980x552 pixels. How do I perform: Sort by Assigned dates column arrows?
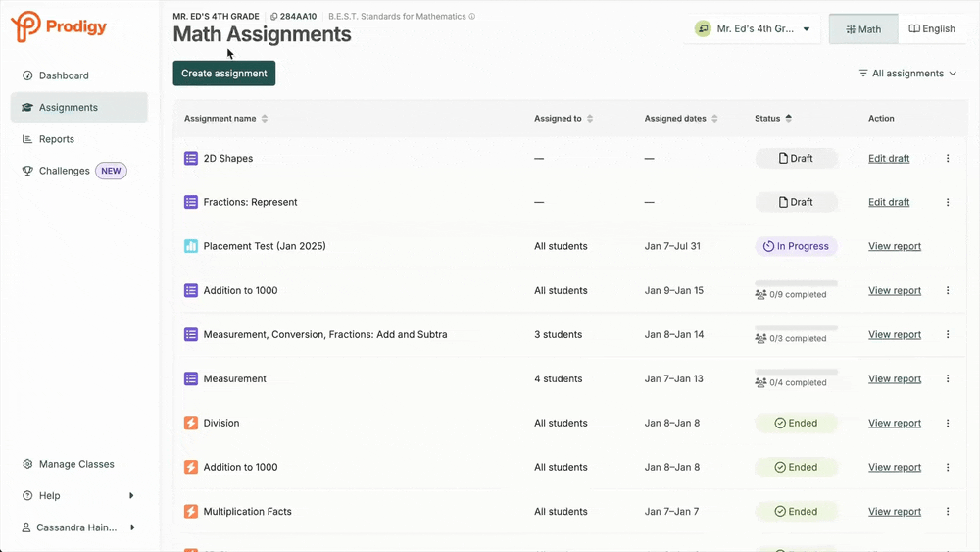714,119
